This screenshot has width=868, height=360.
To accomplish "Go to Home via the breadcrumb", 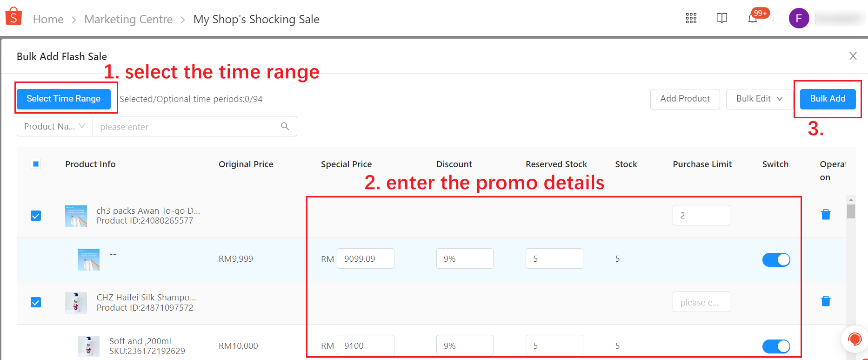I will coord(48,19).
